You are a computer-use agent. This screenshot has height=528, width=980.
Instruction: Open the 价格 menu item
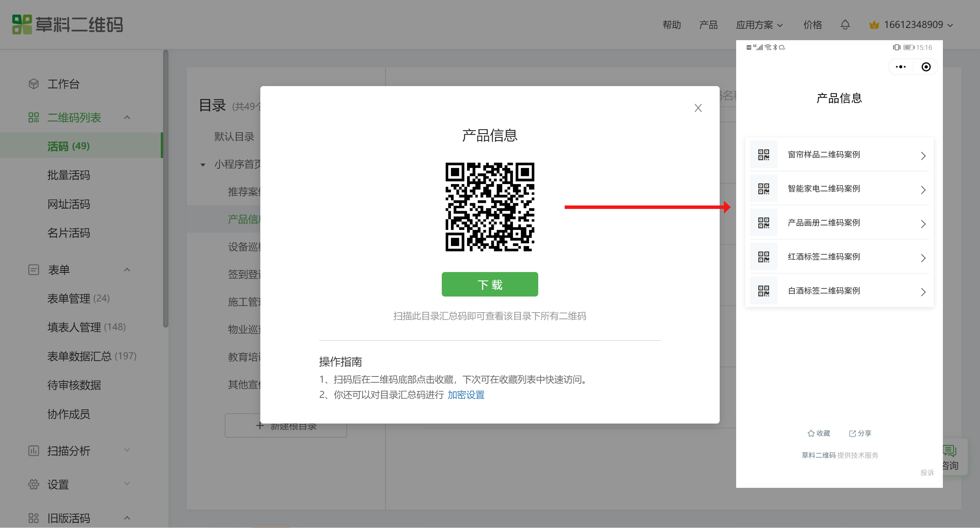tap(812, 24)
